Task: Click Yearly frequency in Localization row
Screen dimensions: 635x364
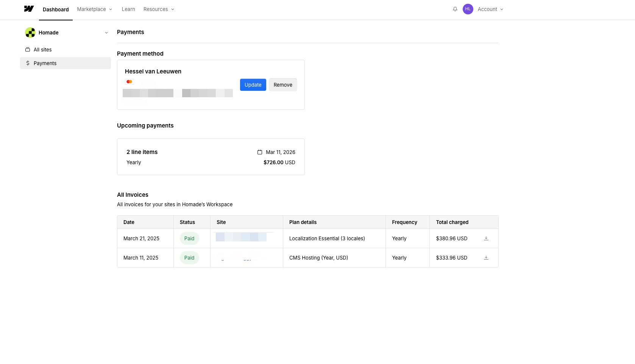Action: click(x=399, y=238)
